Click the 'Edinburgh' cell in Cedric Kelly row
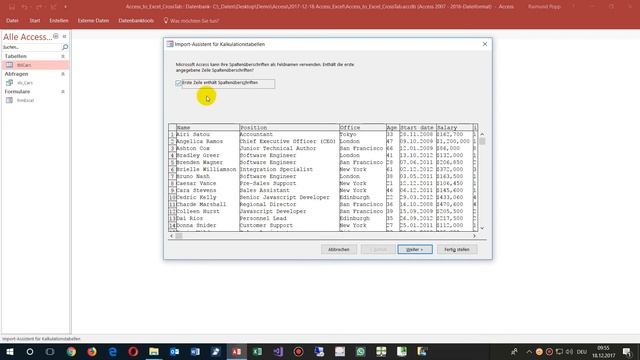The width and height of the screenshot is (640, 360). (x=362, y=197)
